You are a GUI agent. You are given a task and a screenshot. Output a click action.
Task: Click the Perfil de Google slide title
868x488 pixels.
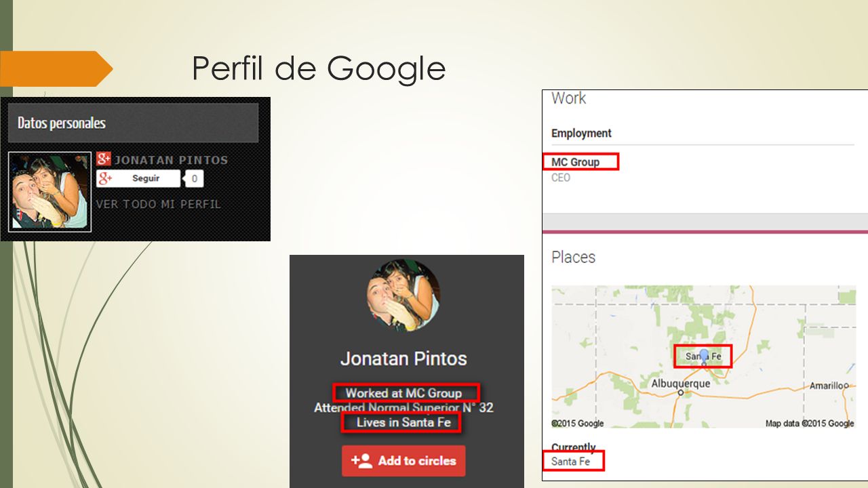(319, 69)
